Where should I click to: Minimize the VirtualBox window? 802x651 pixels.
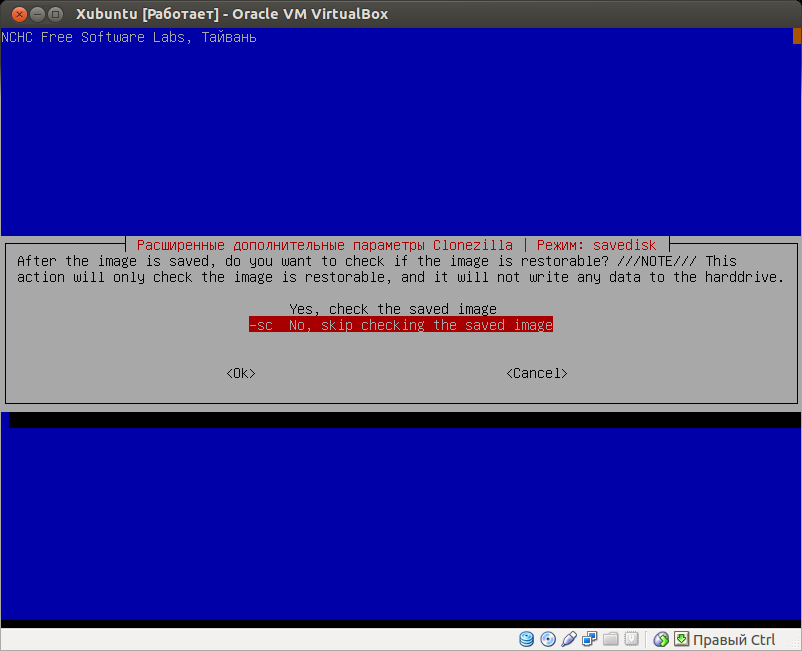[x=37, y=14]
